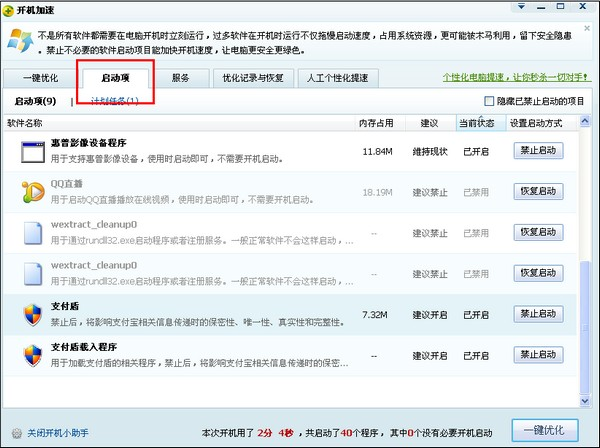Image resolution: width=600 pixels, height=448 pixels.
Task: Click the flag icon left of the description text
Action: click(x=17, y=42)
